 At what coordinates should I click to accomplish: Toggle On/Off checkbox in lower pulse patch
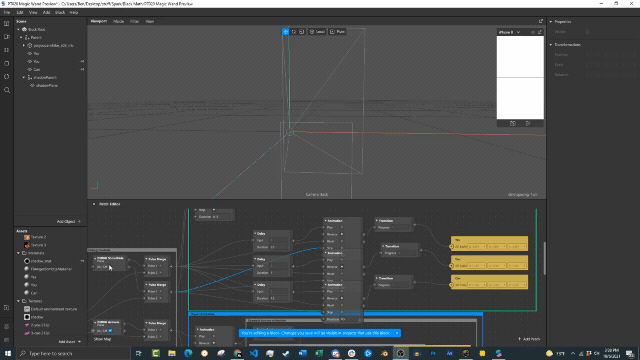point(110,331)
